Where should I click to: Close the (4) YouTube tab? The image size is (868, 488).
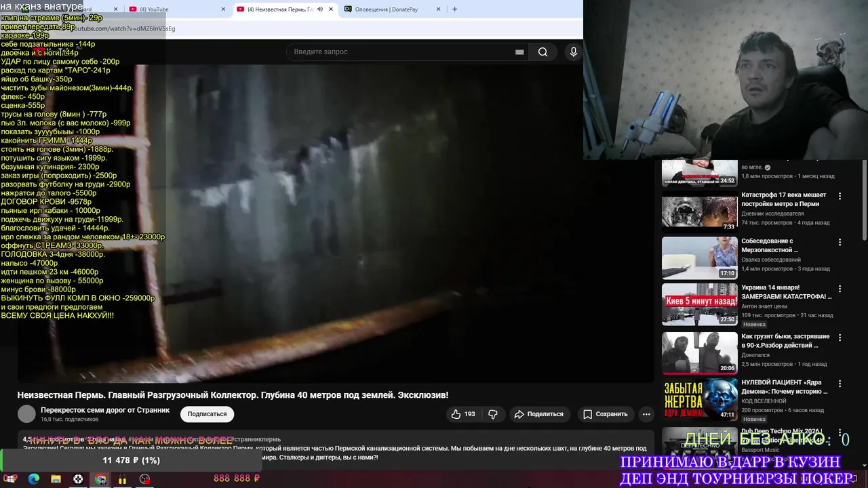(224, 9)
